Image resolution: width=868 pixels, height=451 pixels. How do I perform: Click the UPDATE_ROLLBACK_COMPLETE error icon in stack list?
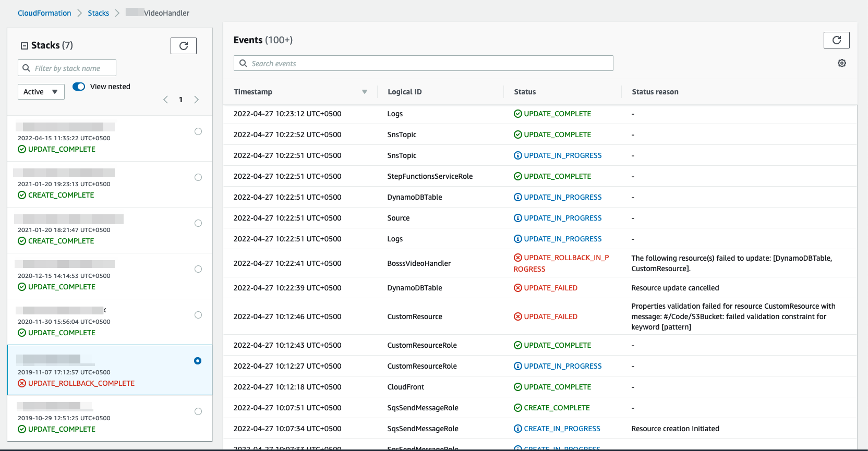tap(22, 383)
